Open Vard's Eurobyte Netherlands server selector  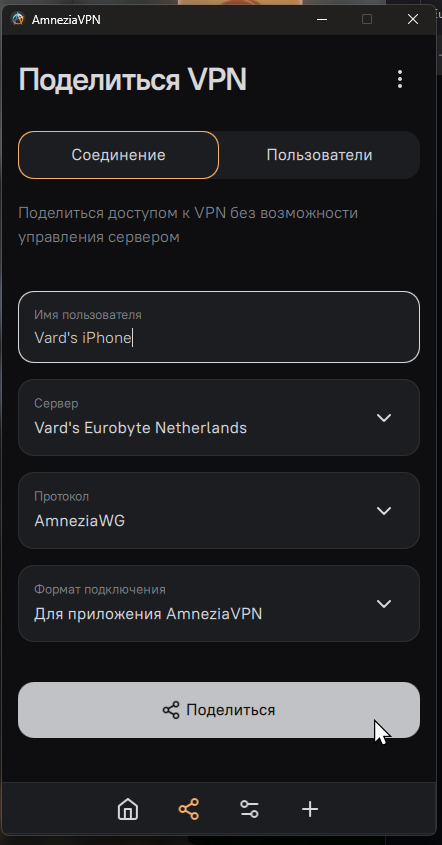219,418
